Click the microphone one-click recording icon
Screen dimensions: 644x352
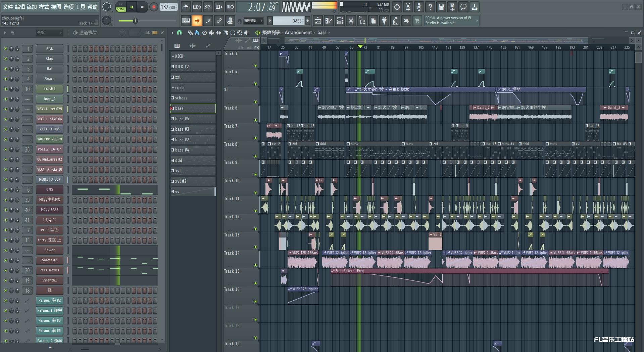point(419,7)
